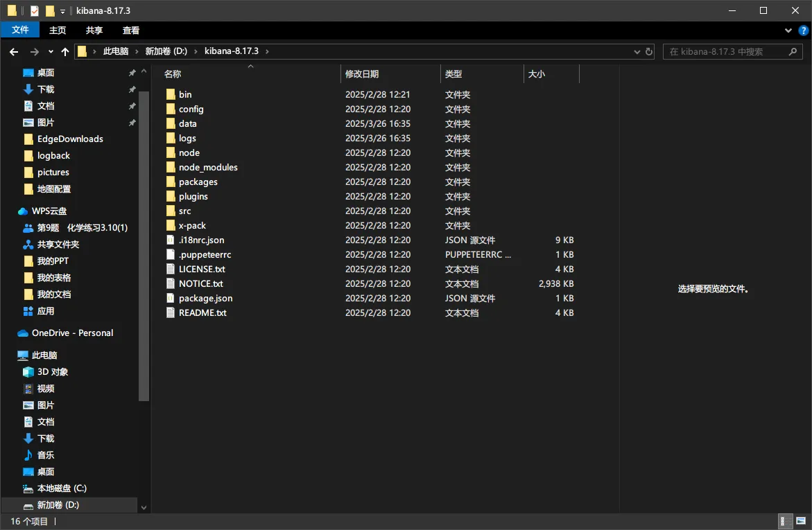Open 我的PPT in the sidebar
812x530 pixels.
pyautogui.click(x=52, y=261)
